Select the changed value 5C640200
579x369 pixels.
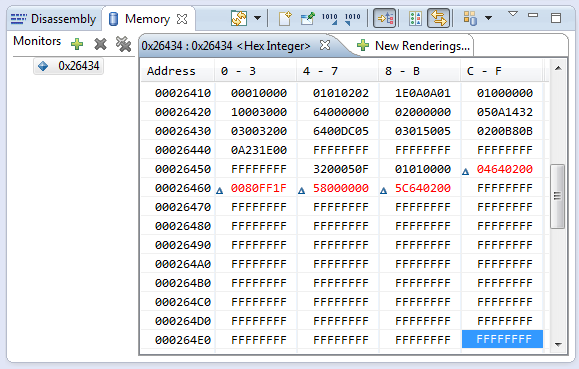coord(423,188)
